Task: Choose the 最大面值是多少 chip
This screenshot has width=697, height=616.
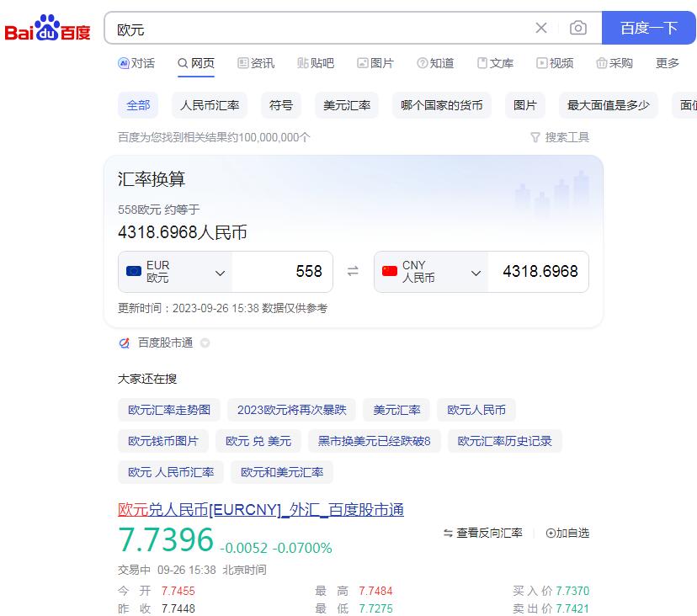Action: click(608, 105)
